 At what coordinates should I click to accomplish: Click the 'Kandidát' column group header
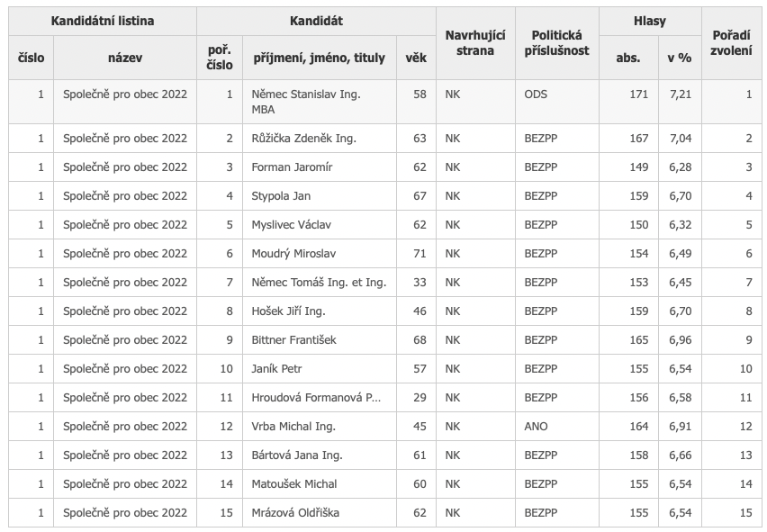(x=316, y=21)
